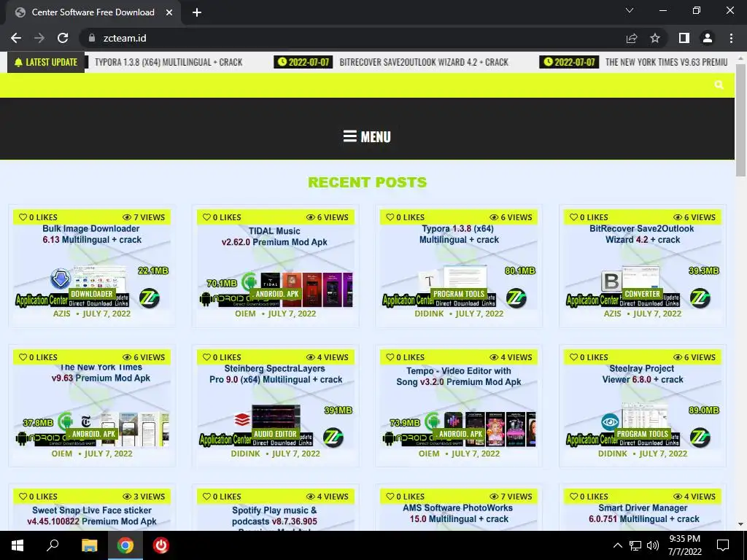Click the CONVERTER category tag
The height and width of the screenshot is (560, 747).
(x=642, y=294)
